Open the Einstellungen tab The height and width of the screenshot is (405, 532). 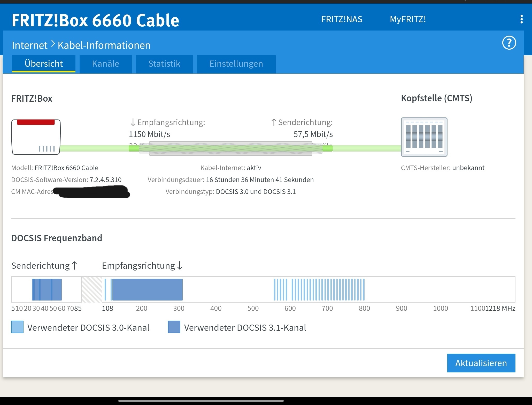point(236,64)
